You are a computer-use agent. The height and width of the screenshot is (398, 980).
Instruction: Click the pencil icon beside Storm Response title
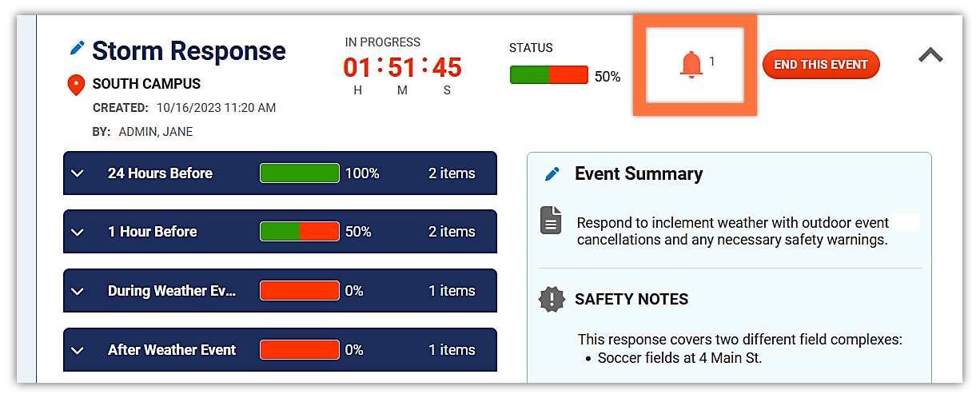[77, 48]
